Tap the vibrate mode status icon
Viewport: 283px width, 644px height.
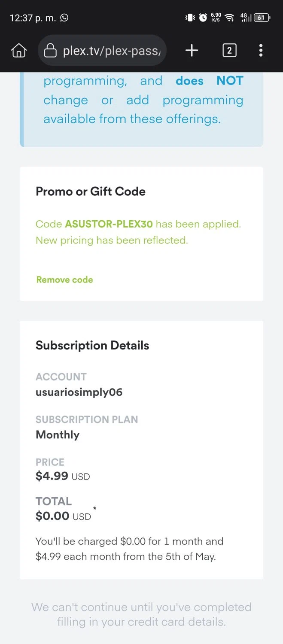[190, 18]
